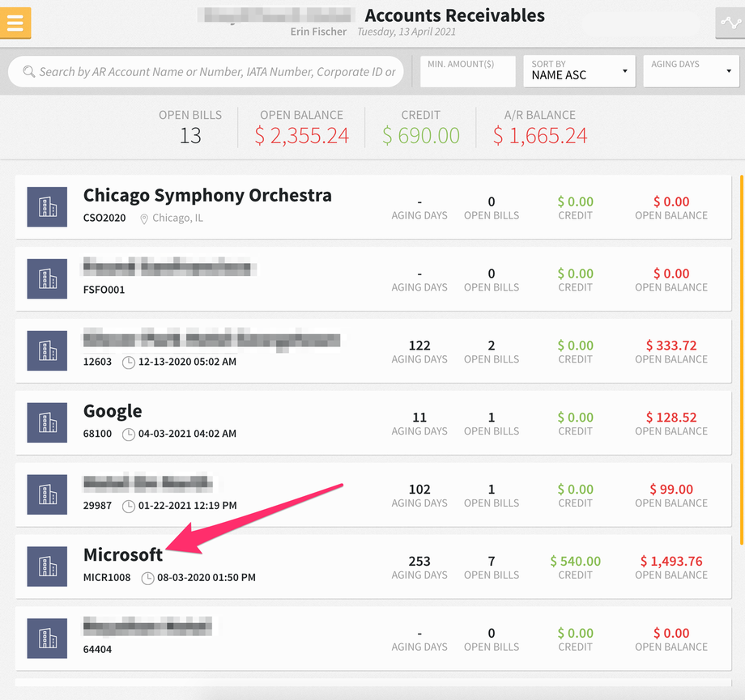Open the Sort By dropdown
The width and height of the screenshot is (745, 700).
[579, 71]
